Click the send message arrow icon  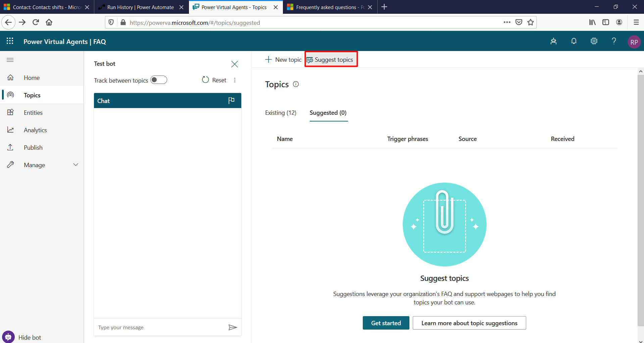[x=233, y=327]
